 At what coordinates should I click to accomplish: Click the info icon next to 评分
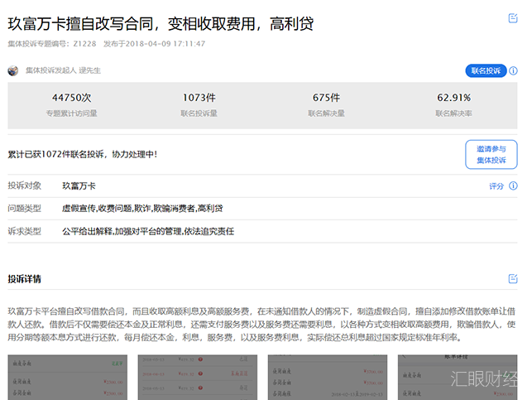point(513,186)
